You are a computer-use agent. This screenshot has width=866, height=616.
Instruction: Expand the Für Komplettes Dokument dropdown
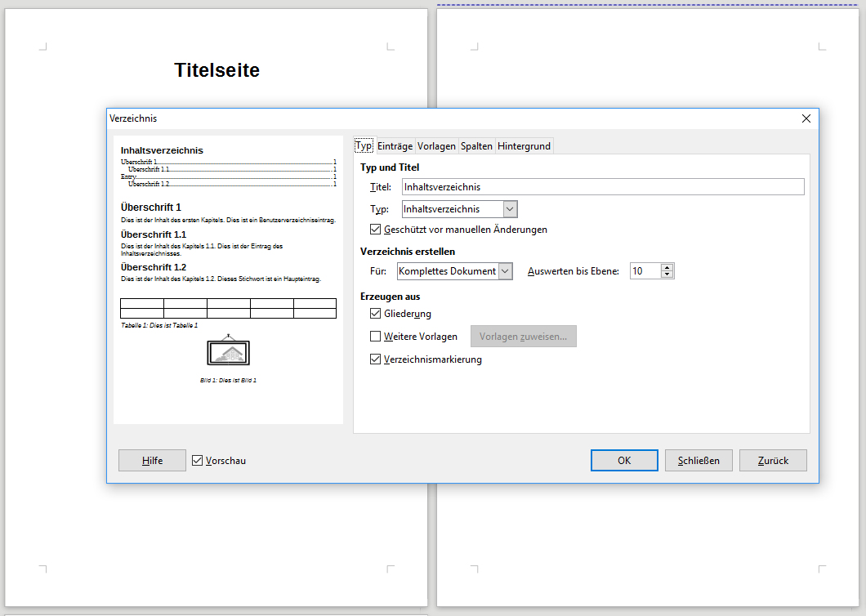tap(505, 271)
